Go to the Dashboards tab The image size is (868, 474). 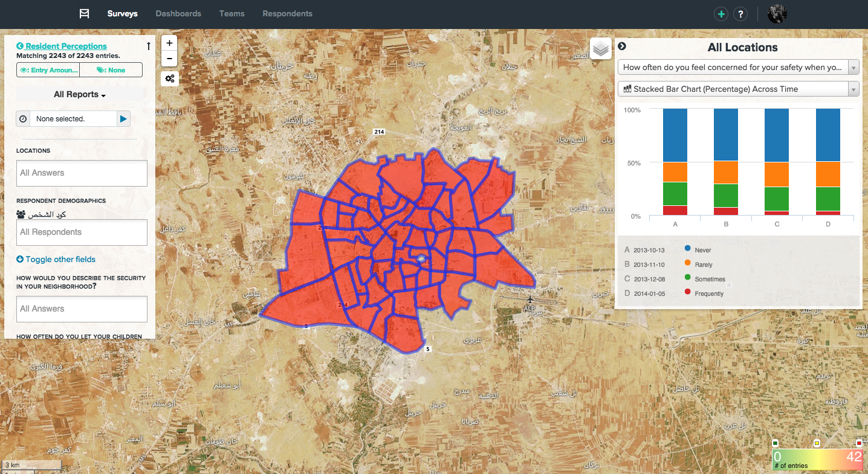(178, 13)
